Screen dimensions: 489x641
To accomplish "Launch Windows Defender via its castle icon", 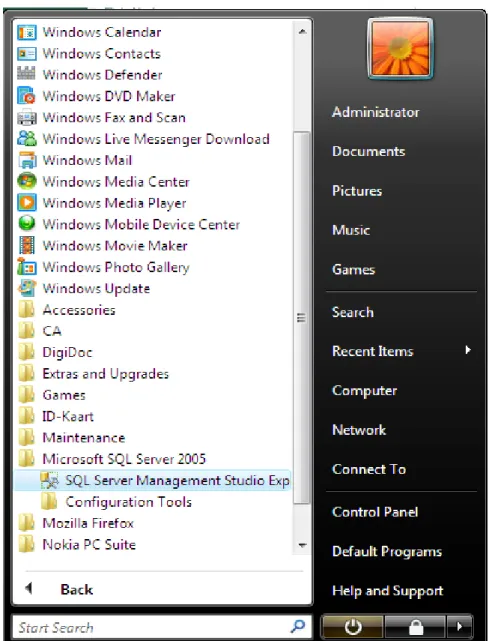I will pos(27,75).
